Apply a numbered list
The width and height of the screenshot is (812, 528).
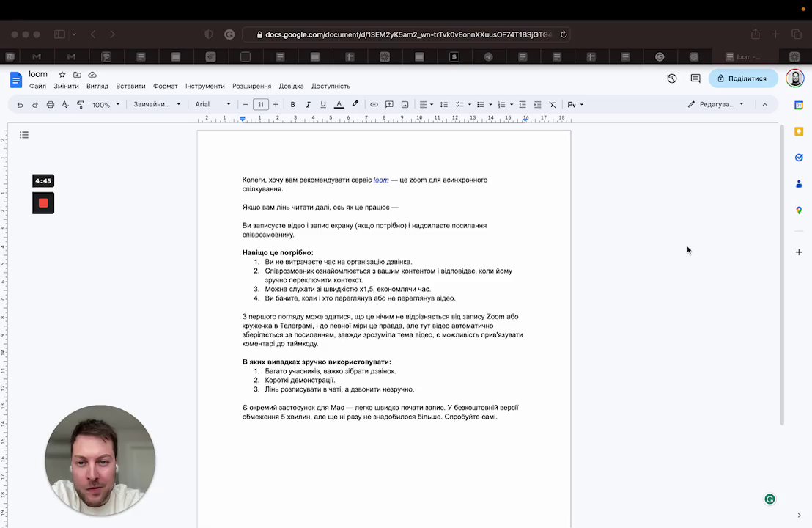(x=501, y=105)
